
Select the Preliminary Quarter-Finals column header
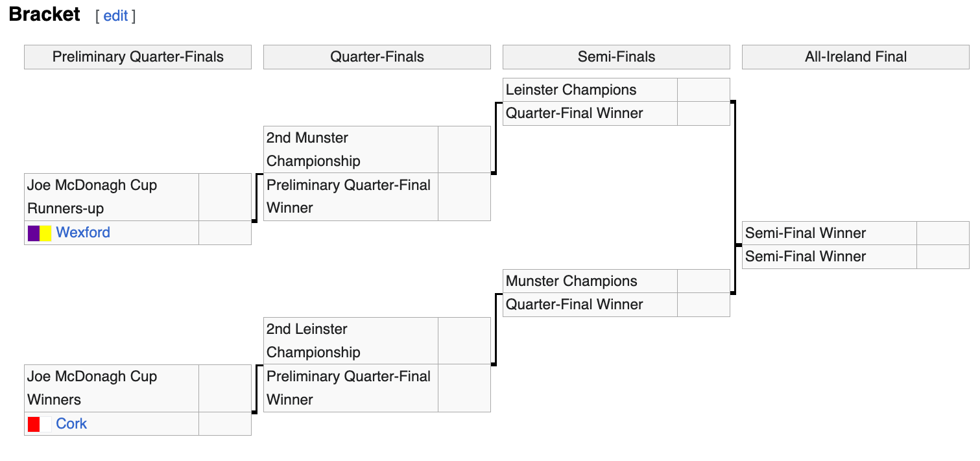coord(137,57)
